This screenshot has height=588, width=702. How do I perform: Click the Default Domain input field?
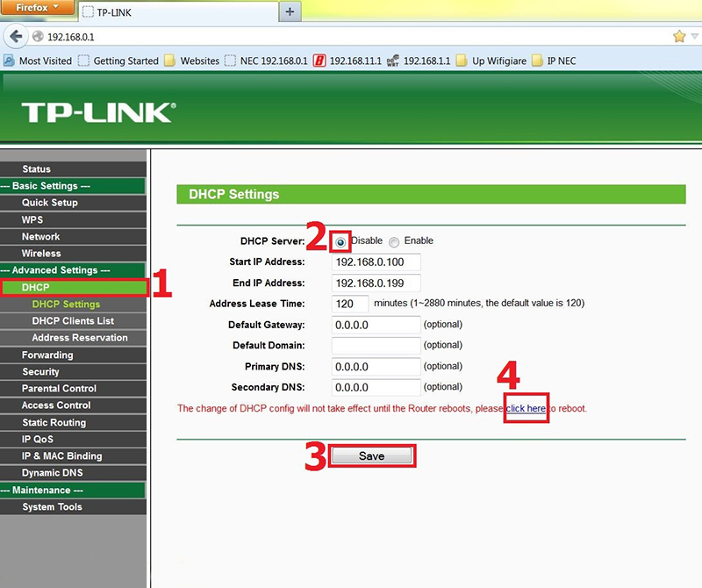click(376, 345)
